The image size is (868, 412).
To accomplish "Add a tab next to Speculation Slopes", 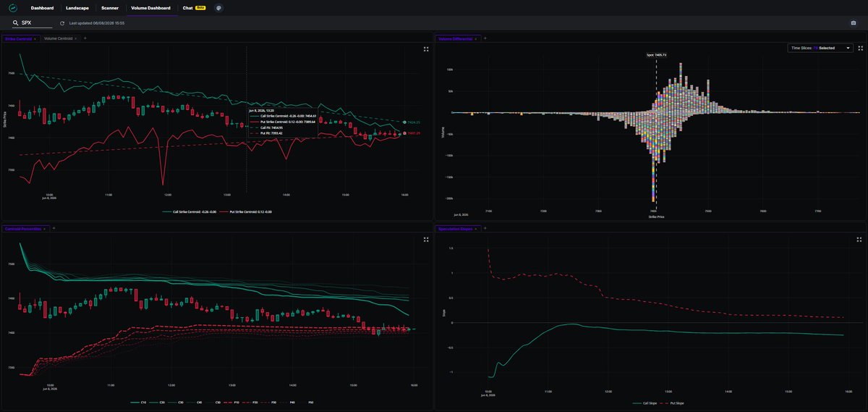I will (485, 228).
